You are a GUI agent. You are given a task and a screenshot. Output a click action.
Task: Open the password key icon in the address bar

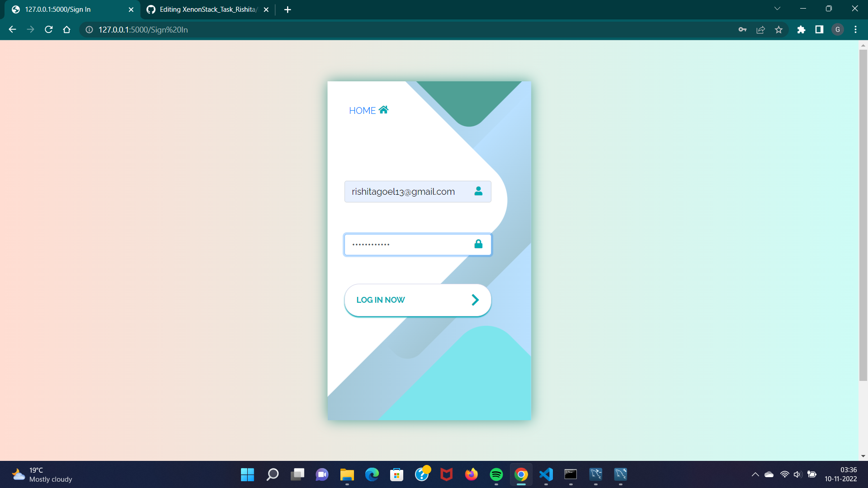click(742, 29)
